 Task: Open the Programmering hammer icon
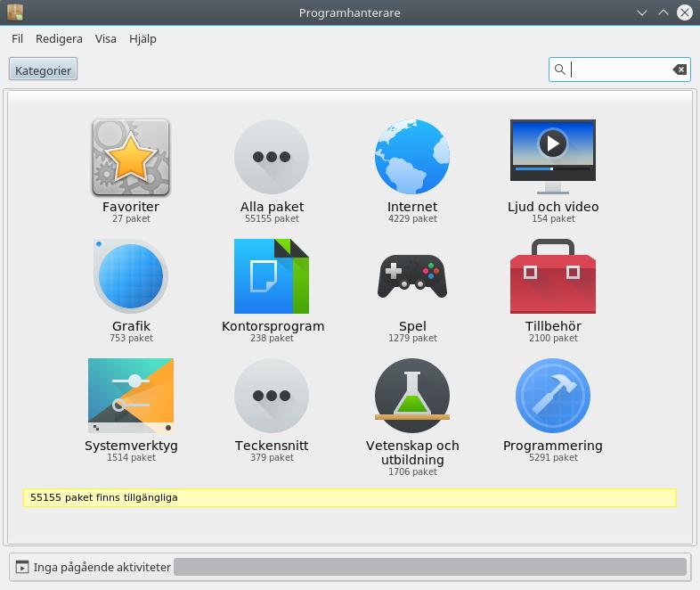click(x=553, y=396)
